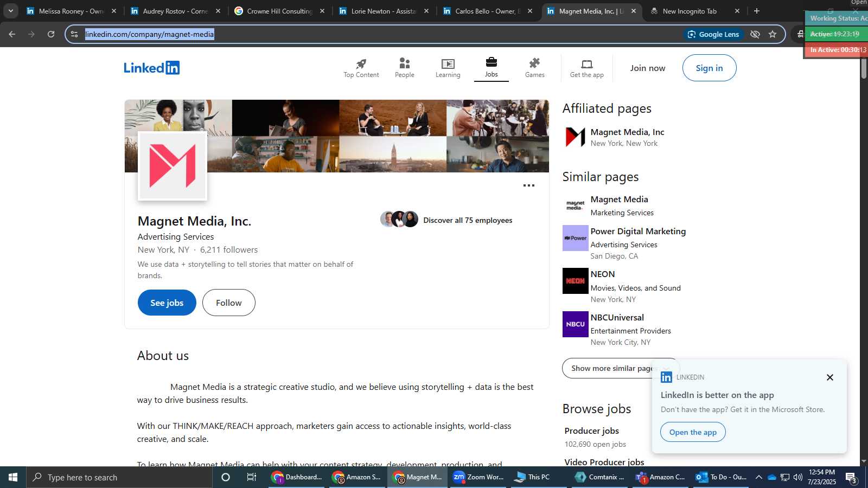Go back to previous page
This screenshot has width=868, height=488.
(12, 34)
